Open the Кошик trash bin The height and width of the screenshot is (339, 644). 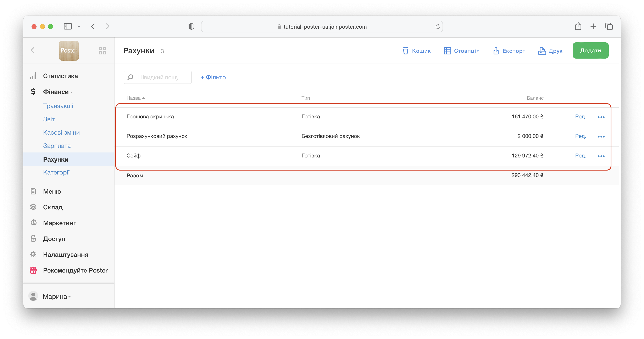tap(416, 51)
